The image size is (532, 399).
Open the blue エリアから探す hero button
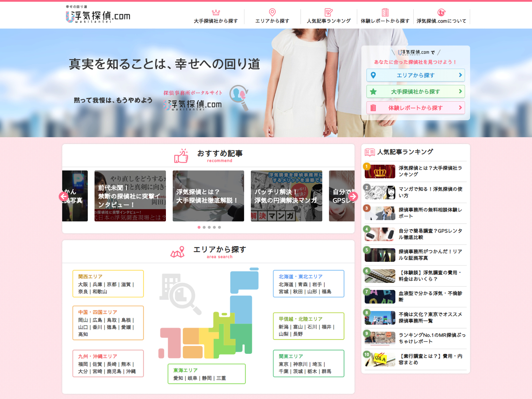coord(415,75)
